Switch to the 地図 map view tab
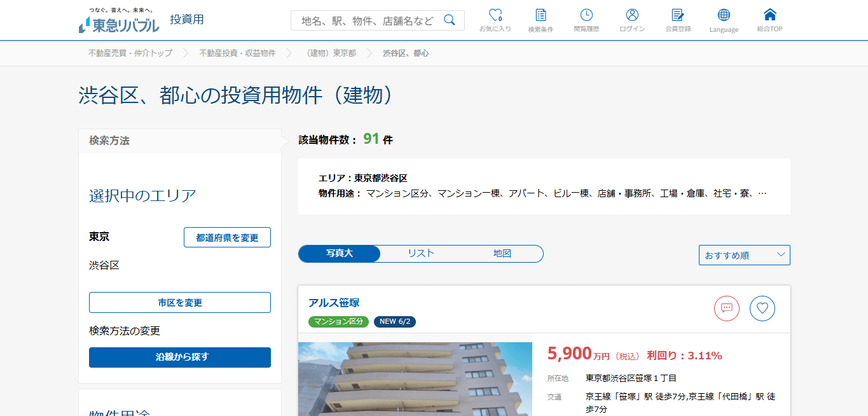 (x=502, y=253)
